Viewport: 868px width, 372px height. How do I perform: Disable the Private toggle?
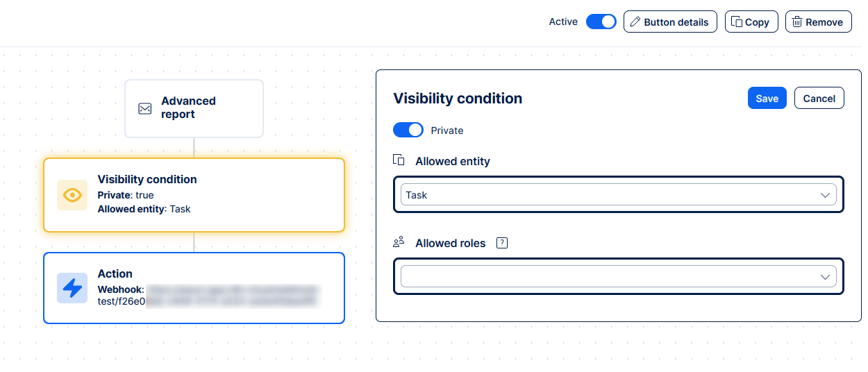[x=408, y=130]
